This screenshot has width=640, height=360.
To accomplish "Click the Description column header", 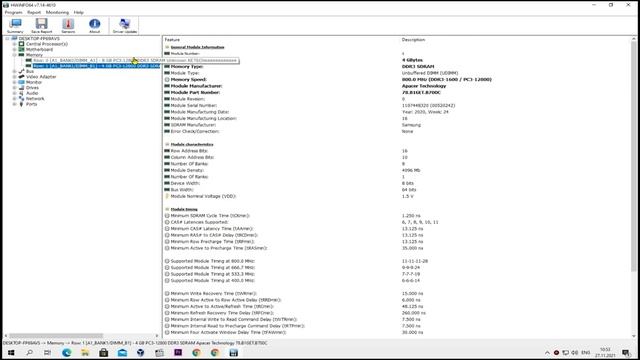I will pos(413,40).
